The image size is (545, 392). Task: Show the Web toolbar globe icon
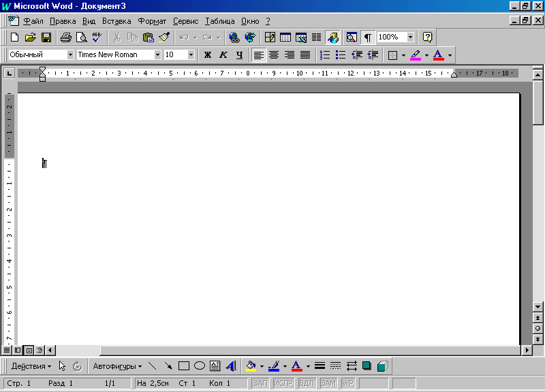[x=250, y=37]
